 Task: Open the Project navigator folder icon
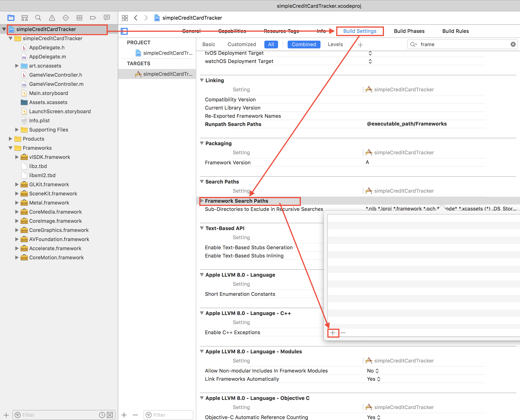[11, 18]
